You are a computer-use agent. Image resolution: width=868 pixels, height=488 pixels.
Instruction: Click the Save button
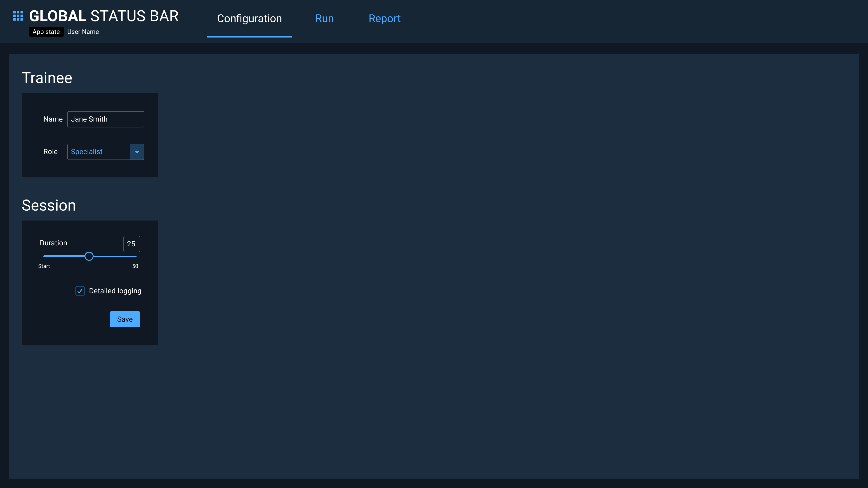coord(125,319)
